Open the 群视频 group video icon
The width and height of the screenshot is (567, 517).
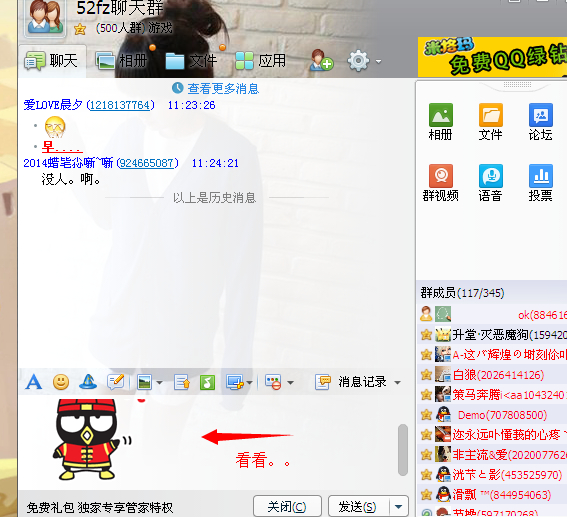click(x=441, y=183)
